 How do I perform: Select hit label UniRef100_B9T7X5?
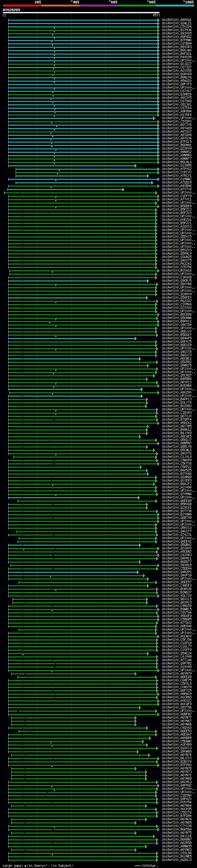(176, 125)
